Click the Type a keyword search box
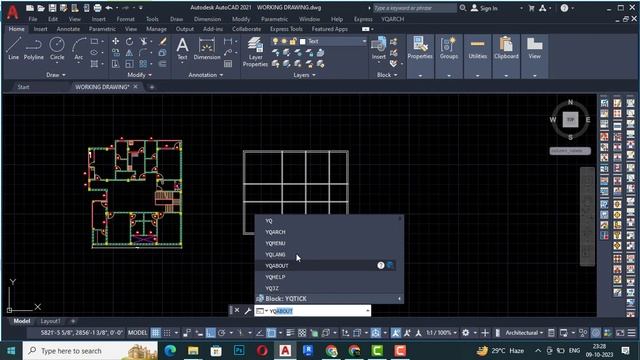 tap(414, 8)
